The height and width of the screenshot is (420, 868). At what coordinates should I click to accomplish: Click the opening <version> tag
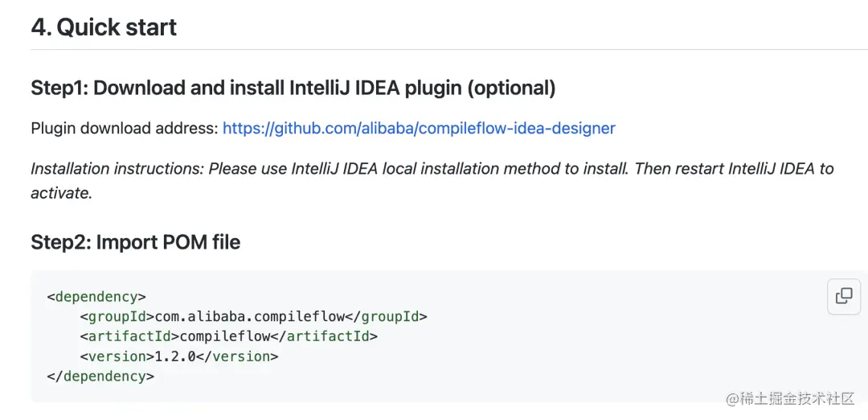tap(117, 356)
